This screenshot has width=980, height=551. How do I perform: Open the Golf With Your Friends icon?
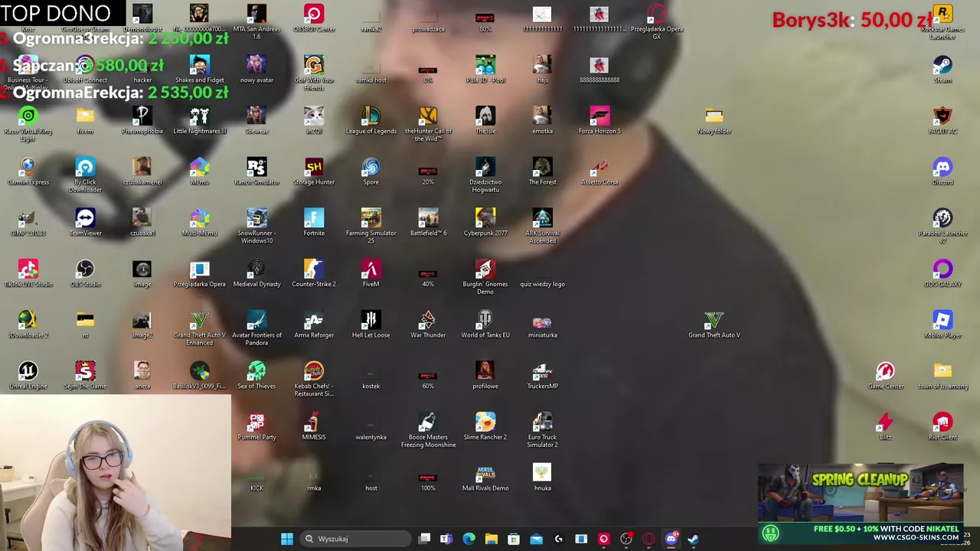314,65
